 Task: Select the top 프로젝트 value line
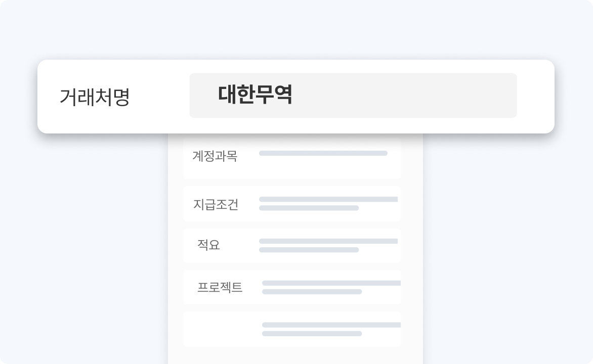(331, 283)
